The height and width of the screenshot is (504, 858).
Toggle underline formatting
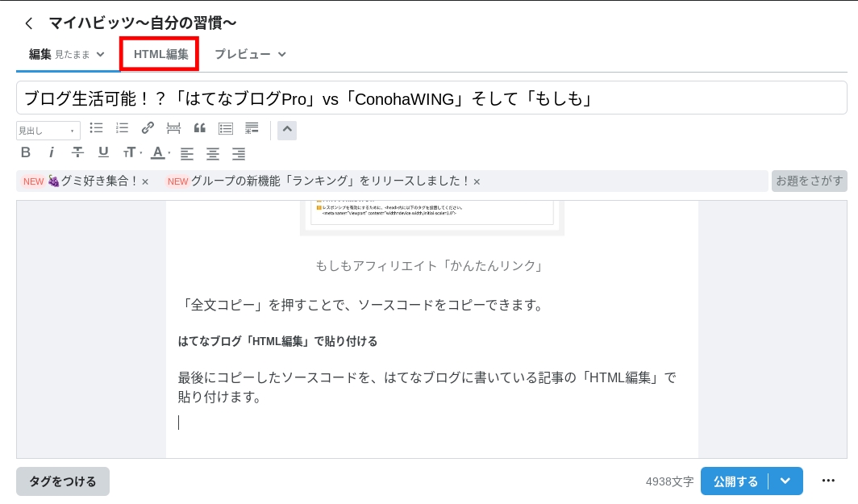[x=102, y=152]
